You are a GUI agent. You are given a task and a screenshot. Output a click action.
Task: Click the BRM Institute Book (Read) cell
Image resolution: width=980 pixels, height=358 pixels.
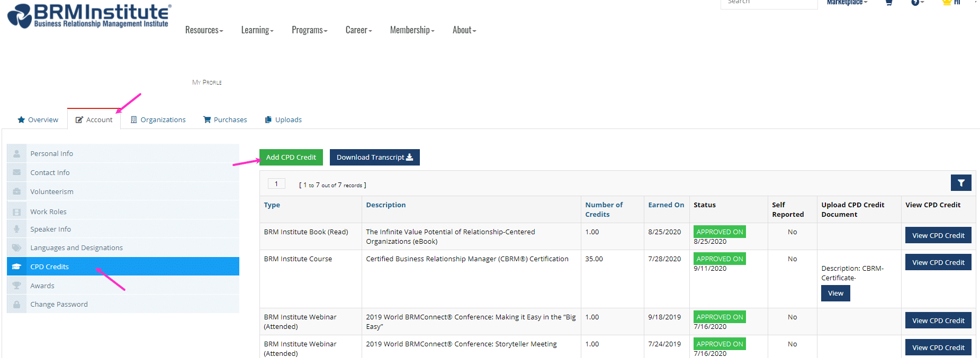[x=306, y=232]
